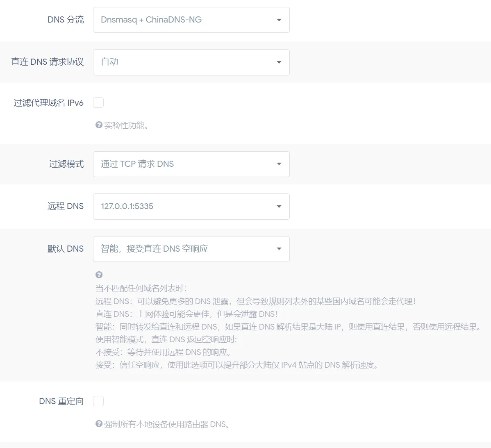Click the help icon beside 实验性功能
The image size is (491, 448).
pyautogui.click(x=99, y=125)
